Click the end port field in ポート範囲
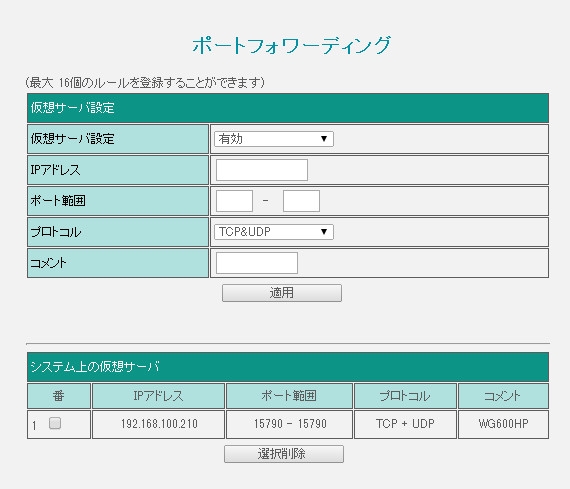This screenshot has height=489, width=570. pos(301,201)
